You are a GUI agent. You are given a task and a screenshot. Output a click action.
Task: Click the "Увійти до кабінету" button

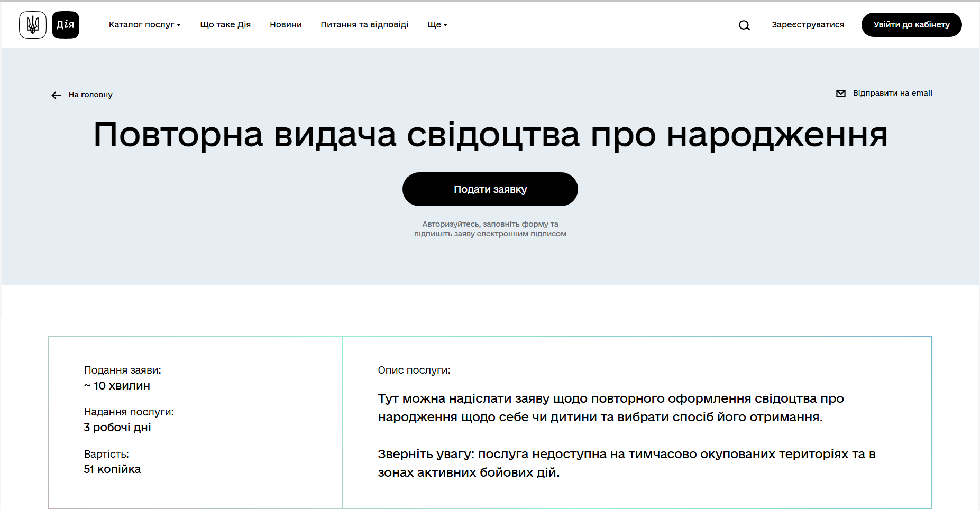click(x=911, y=24)
